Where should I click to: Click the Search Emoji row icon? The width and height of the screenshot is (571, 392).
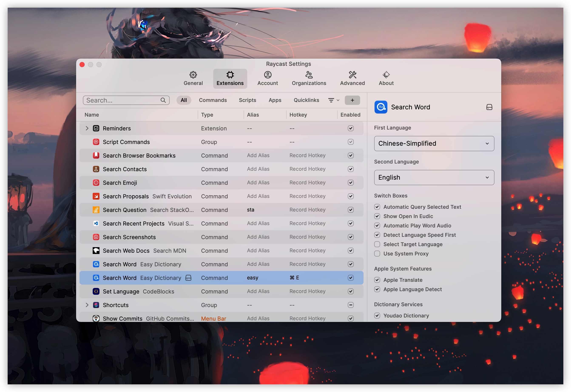tap(96, 183)
